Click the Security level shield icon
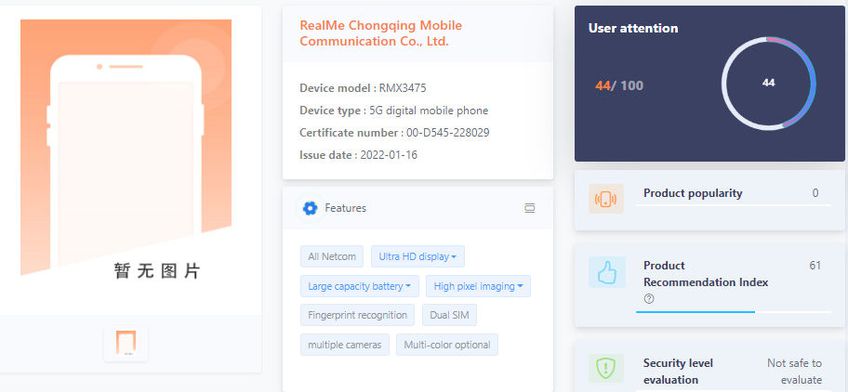The image size is (848, 392). tap(606, 369)
